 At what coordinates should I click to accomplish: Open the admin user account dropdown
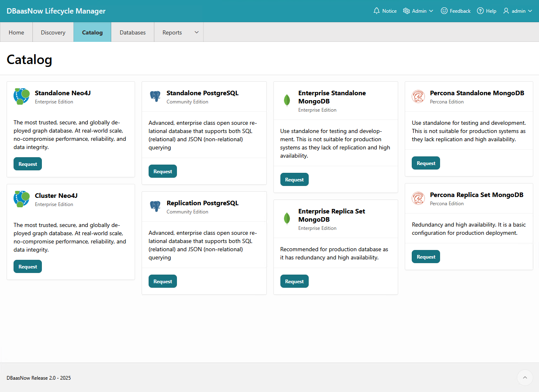point(518,11)
